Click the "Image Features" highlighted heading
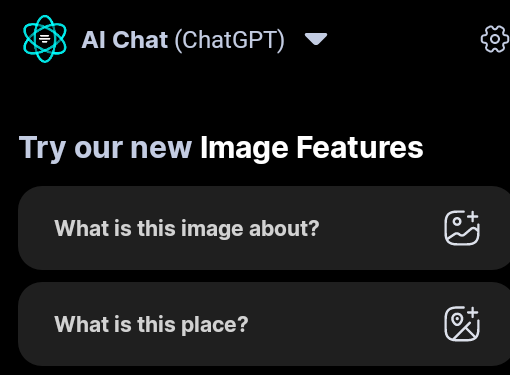Screen dimensions: 510x375 311,148
